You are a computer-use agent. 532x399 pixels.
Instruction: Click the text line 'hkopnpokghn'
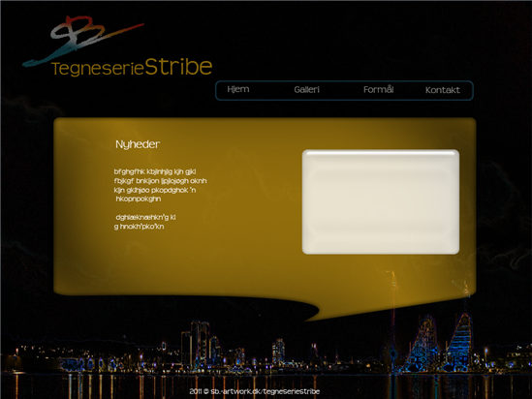pyautogui.click(x=139, y=199)
